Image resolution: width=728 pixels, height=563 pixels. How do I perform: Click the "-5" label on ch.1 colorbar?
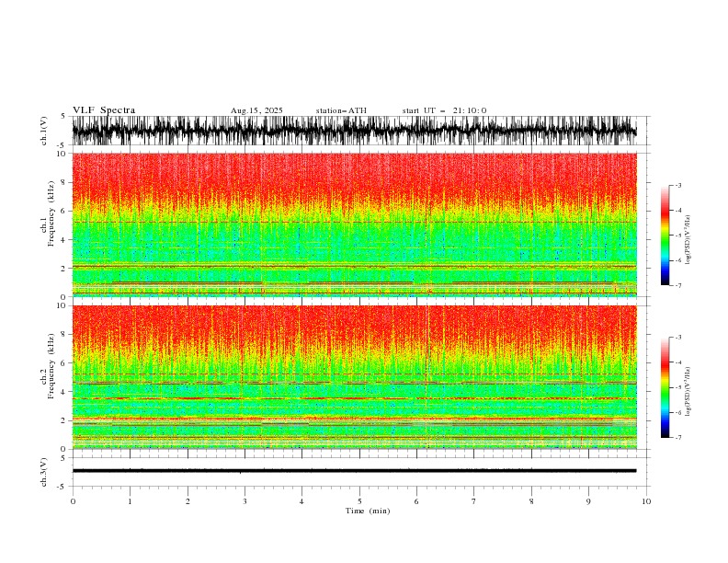click(677, 236)
